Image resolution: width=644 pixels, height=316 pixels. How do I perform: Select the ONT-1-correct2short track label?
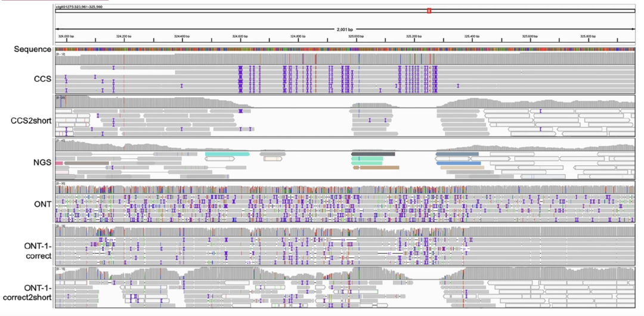click(27, 292)
